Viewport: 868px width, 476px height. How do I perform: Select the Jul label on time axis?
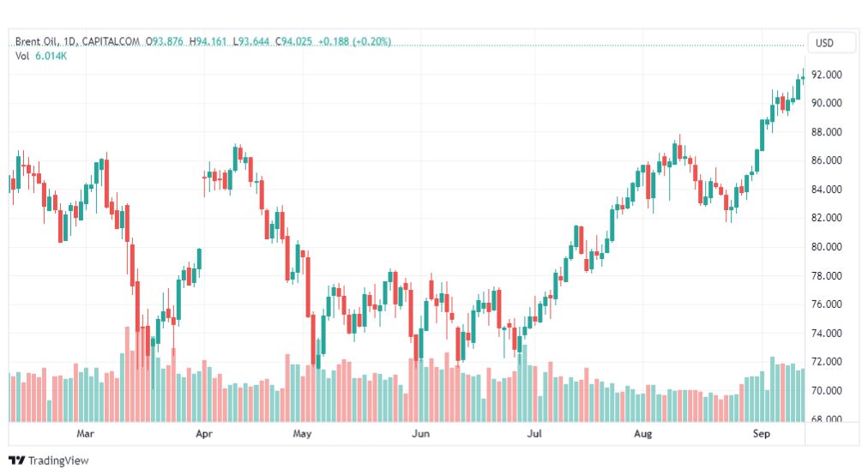(x=534, y=433)
